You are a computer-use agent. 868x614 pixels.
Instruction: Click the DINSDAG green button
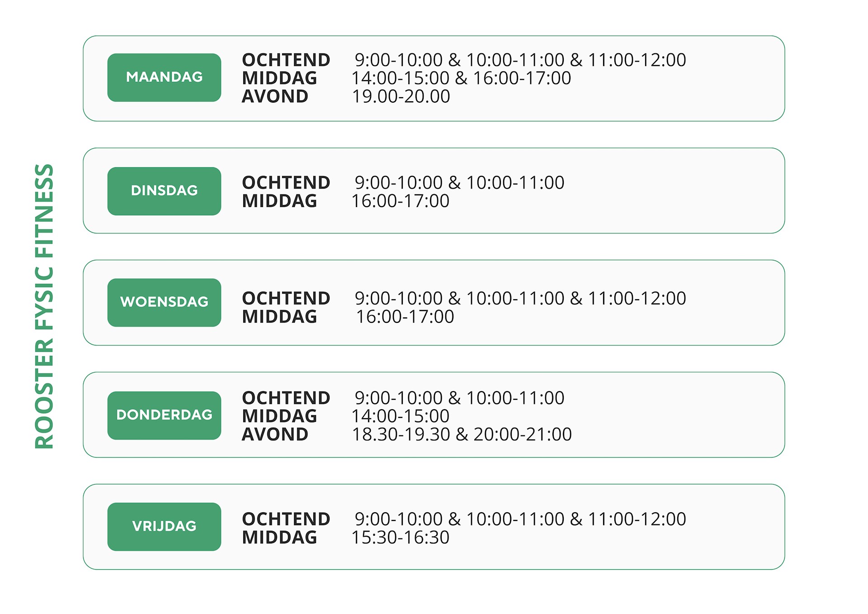click(164, 191)
